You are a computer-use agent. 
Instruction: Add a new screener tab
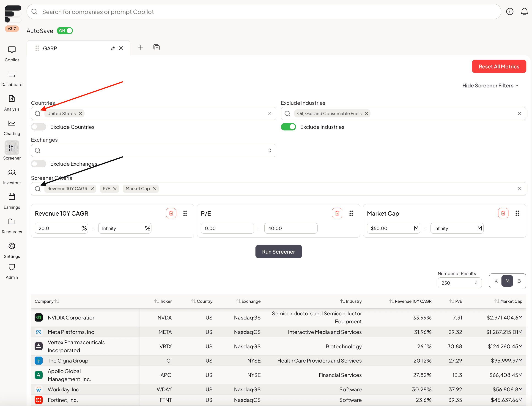140,47
